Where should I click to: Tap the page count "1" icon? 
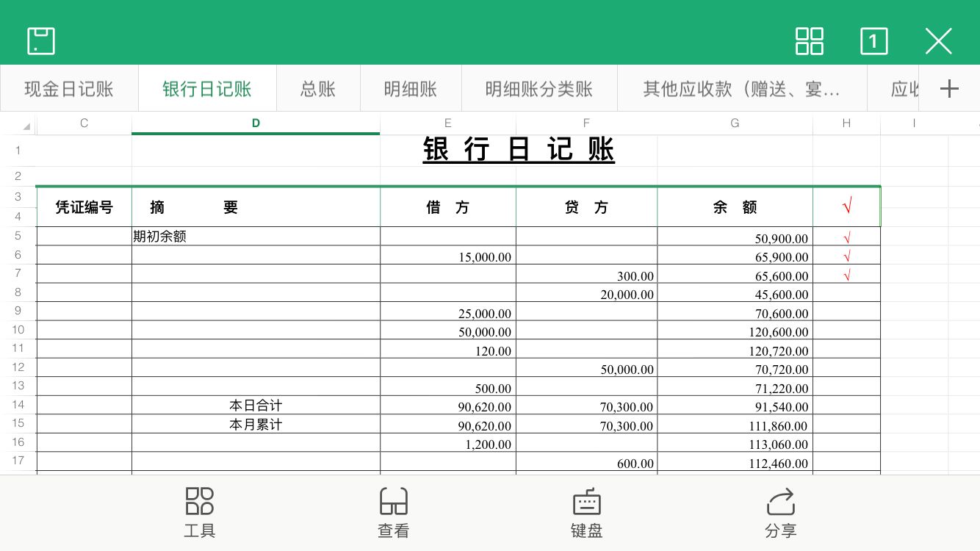click(873, 42)
